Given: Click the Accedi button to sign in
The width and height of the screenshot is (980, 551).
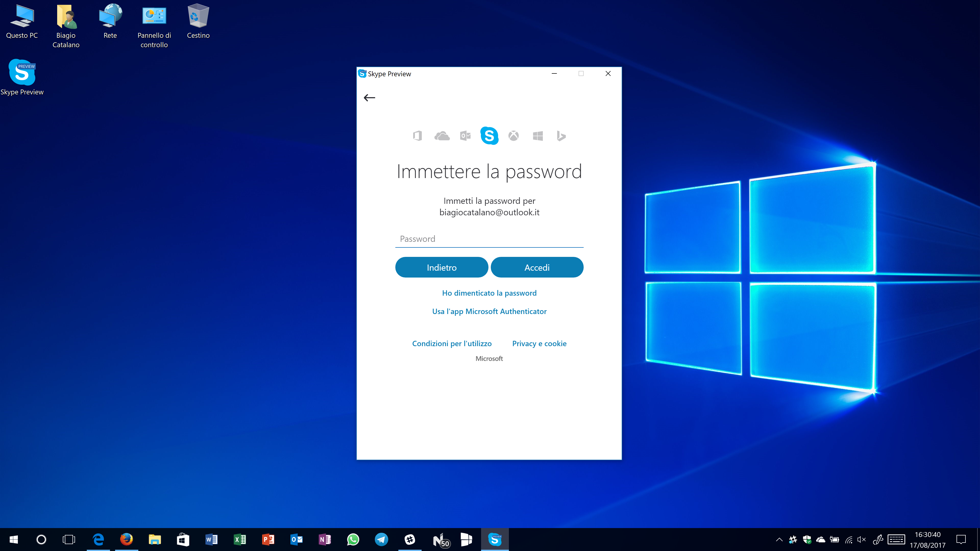Looking at the screenshot, I should pos(537,267).
